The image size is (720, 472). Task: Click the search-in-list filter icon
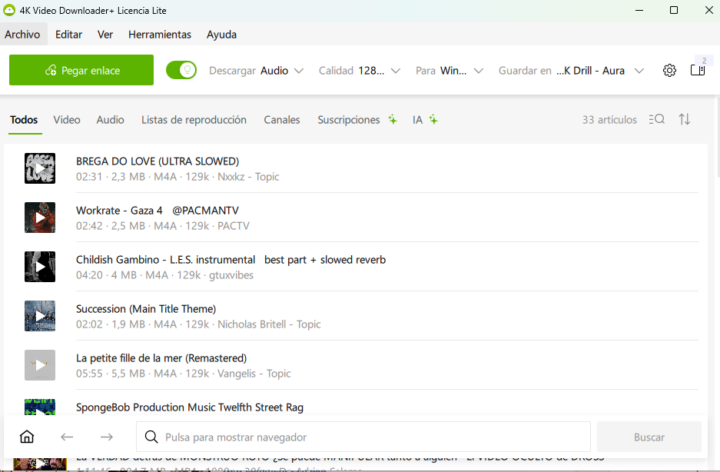pos(657,119)
